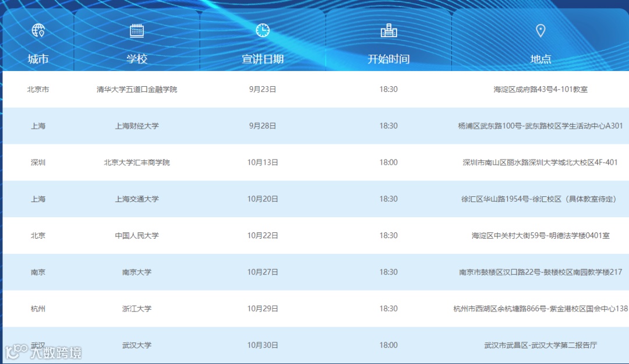The image size is (629, 364).
Task: Click the 10月30日 date cell
Action: pyautogui.click(x=263, y=345)
